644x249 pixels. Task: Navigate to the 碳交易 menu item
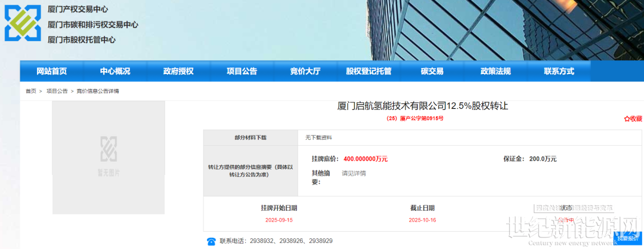(x=432, y=71)
